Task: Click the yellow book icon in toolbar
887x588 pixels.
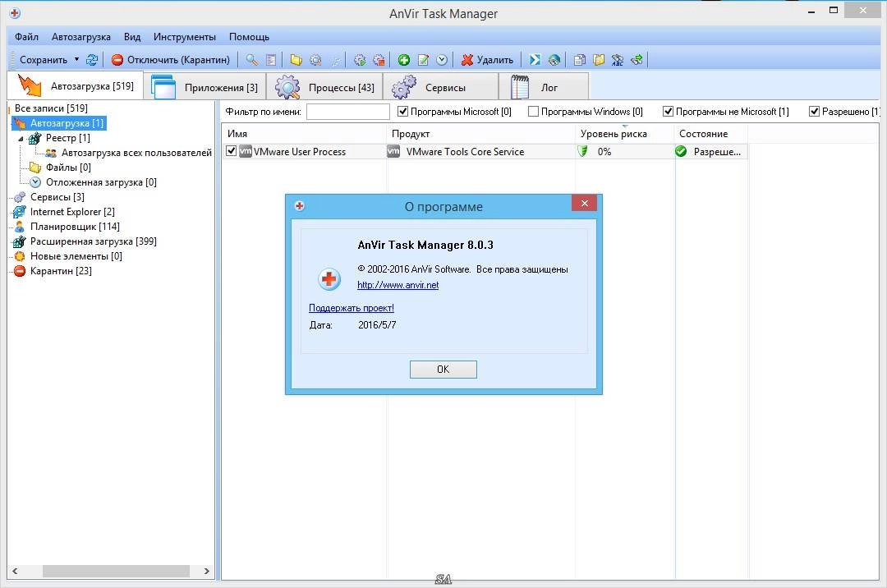Action: 599,59
